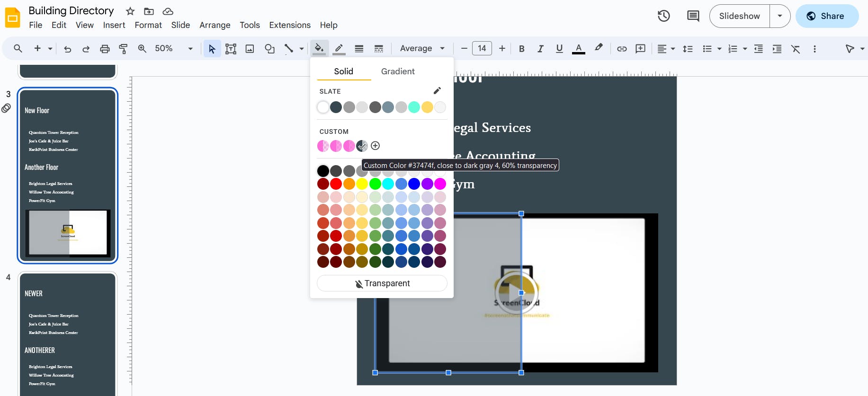Pick the black color swatch

pyautogui.click(x=323, y=171)
